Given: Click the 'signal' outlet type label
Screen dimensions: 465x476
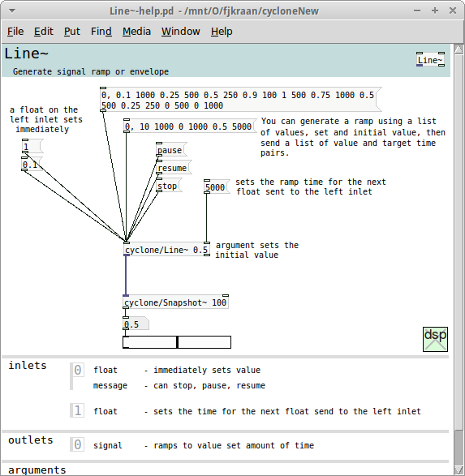Looking at the screenshot, I should [107, 445].
